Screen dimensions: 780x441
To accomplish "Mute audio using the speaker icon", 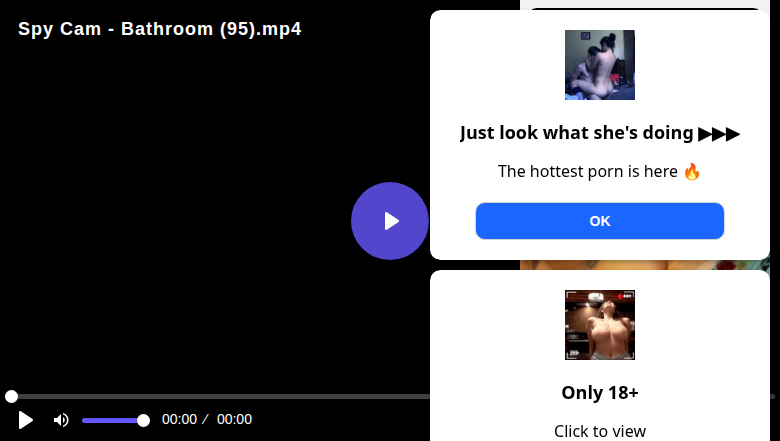I will (61, 420).
